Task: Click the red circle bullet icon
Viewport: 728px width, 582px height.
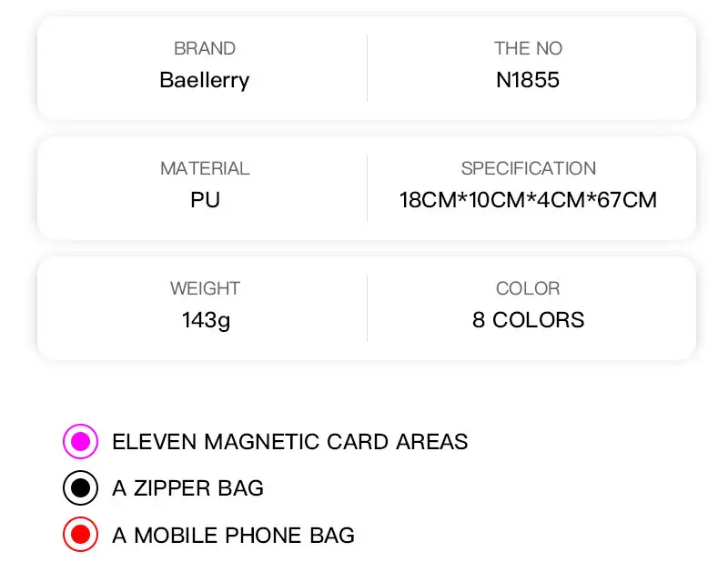Action: (x=80, y=534)
